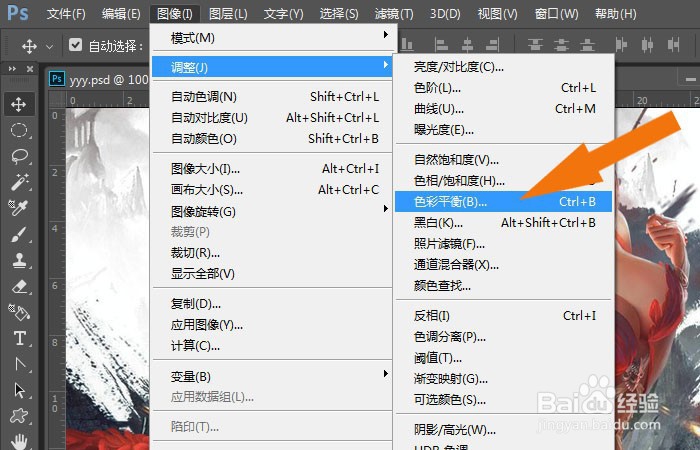The image size is (700, 450).
Task: Select the Path Selection arrow tool
Action: [x=18, y=391]
